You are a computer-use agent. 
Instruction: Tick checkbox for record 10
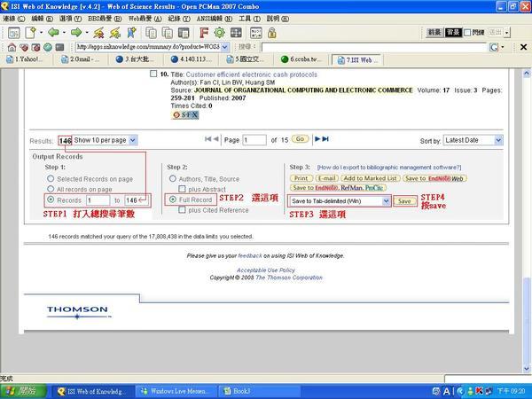(x=153, y=74)
